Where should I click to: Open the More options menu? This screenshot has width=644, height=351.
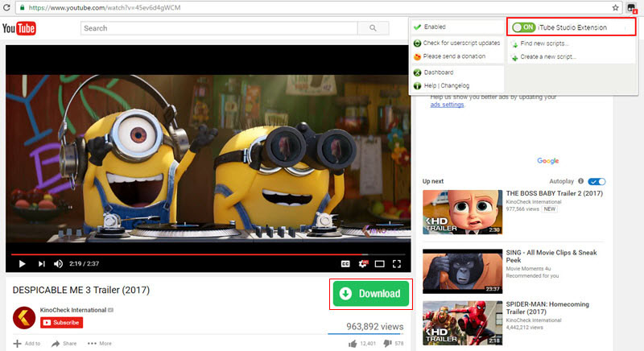(99, 343)
